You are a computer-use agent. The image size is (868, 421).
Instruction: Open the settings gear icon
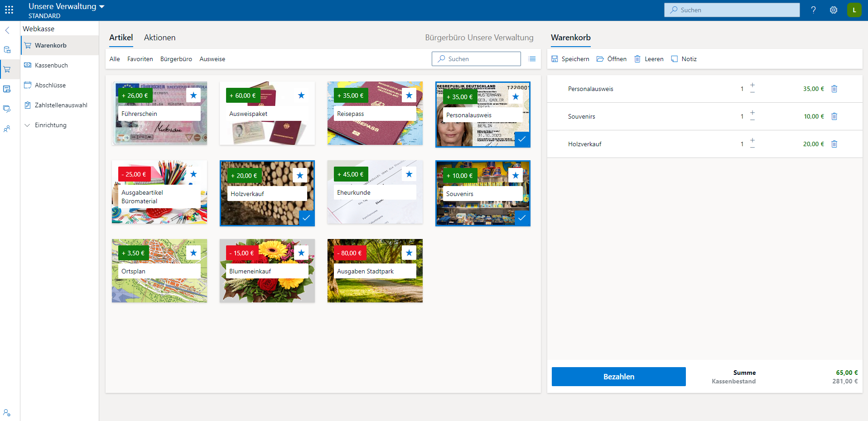point(834,10)
